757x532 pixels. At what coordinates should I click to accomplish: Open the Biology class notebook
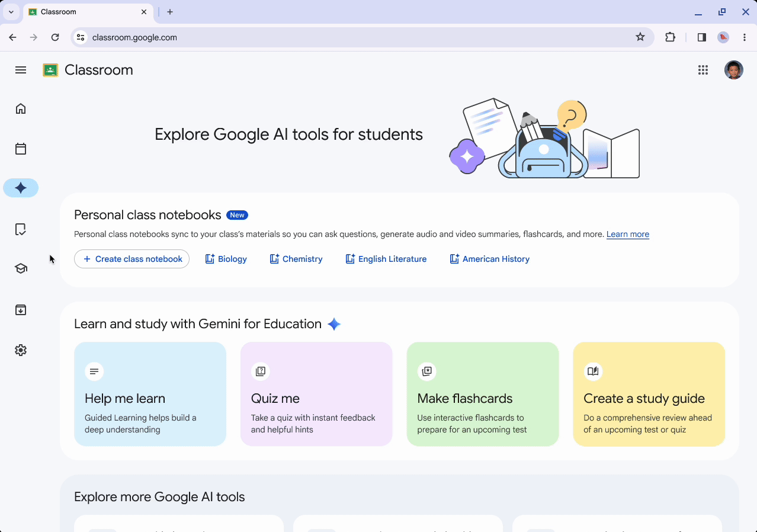tap(226, 259)
